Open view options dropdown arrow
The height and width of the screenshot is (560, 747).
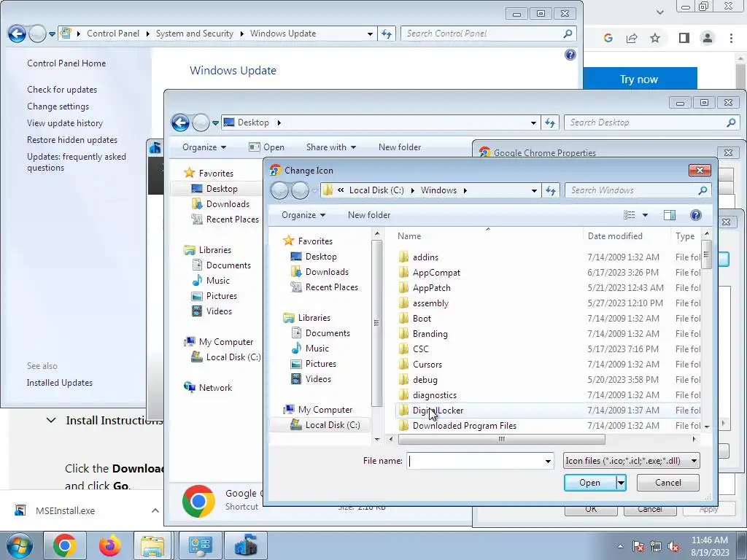point(645,215)
